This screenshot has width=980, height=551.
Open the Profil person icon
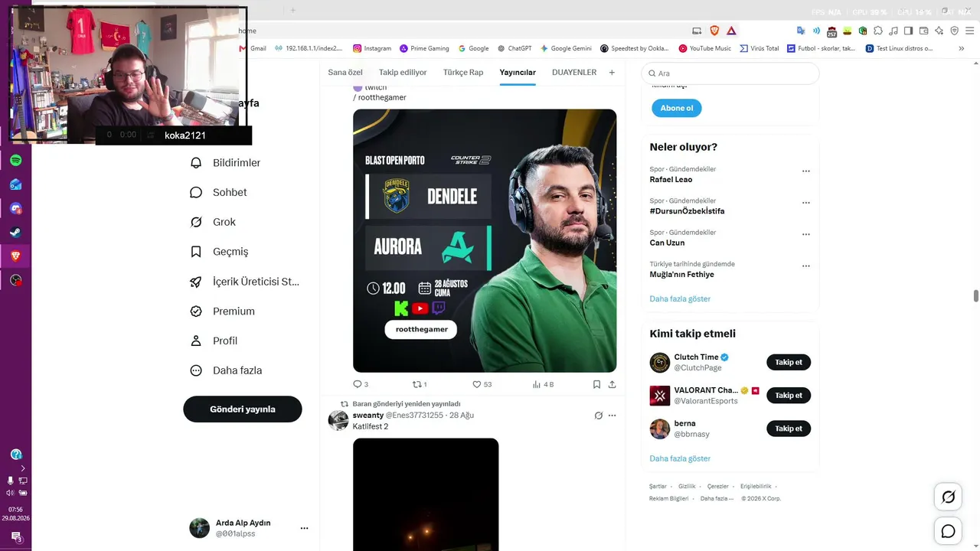coord(196,341)
